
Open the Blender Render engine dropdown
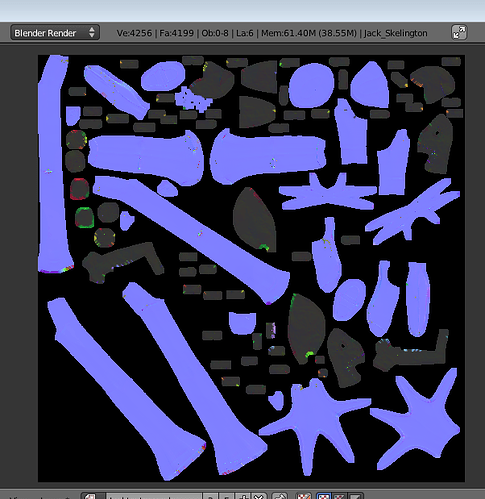[55, 33]
